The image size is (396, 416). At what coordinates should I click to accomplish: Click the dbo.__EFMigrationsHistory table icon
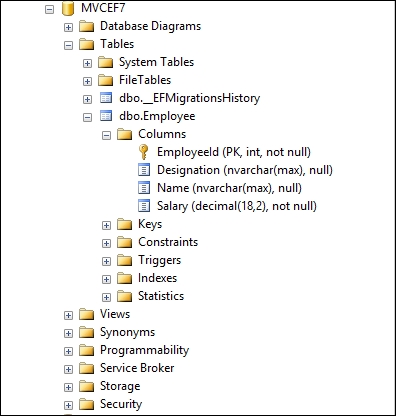(106, 98)
